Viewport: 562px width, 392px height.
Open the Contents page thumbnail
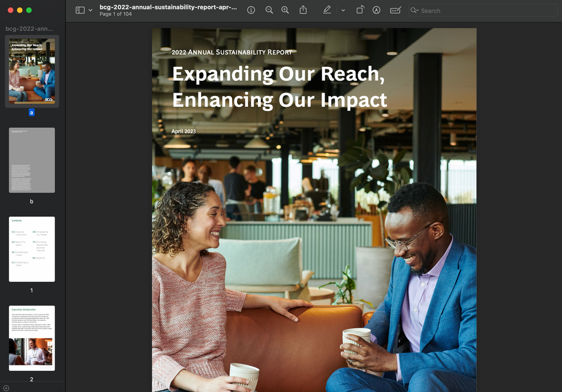(x=32, y=249)
